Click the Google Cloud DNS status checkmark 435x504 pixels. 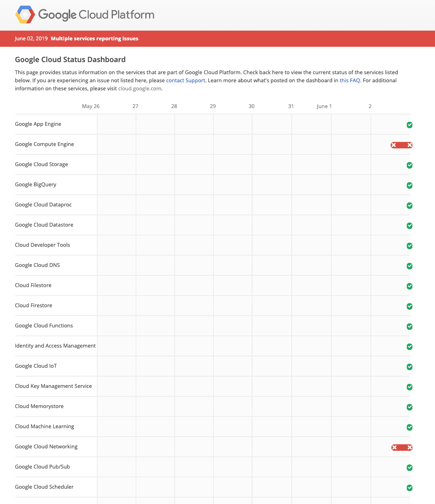point(409,266)
